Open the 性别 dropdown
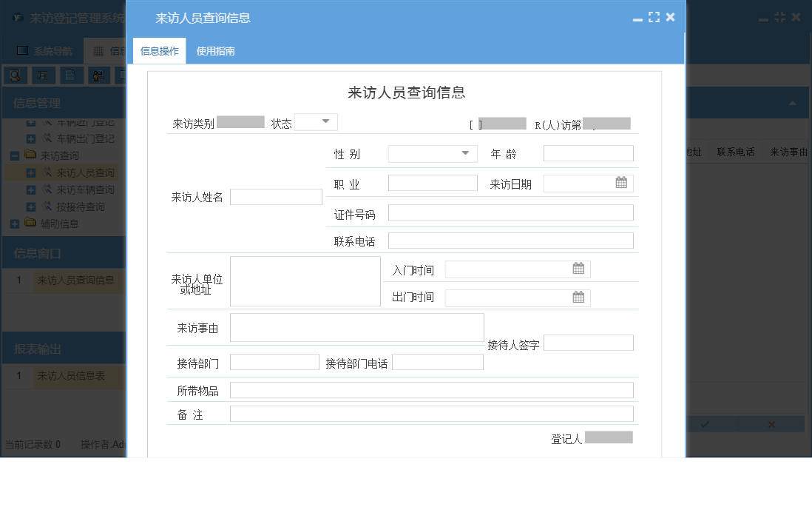 pyautogui.click(x=464, y=152)
